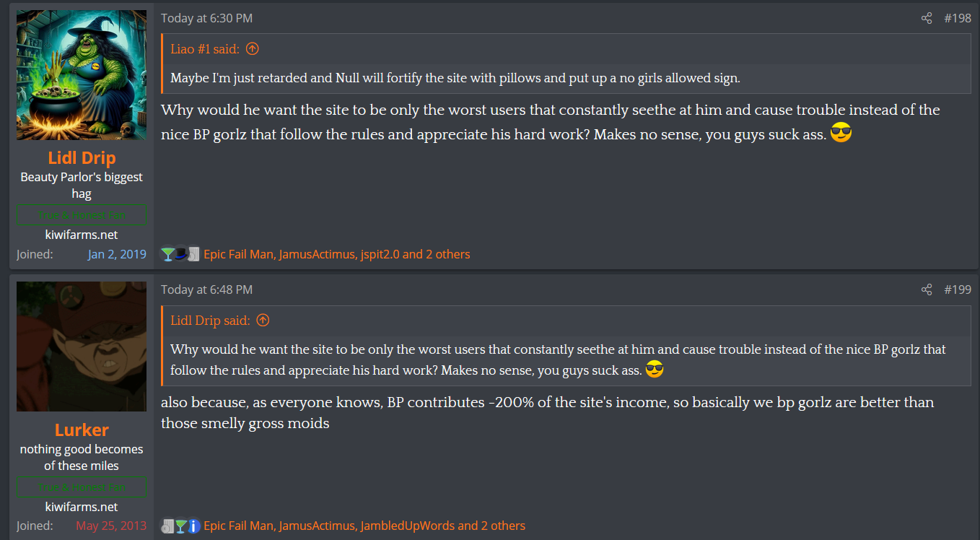Click Lidl Drip's green witch avatar
980x540 pixels.
click(x=82, y=75)
